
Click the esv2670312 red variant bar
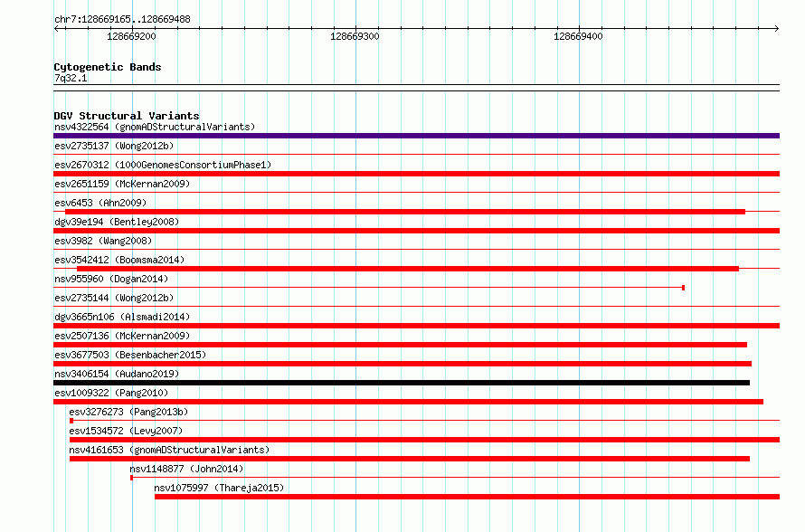(x=416, y=174)
